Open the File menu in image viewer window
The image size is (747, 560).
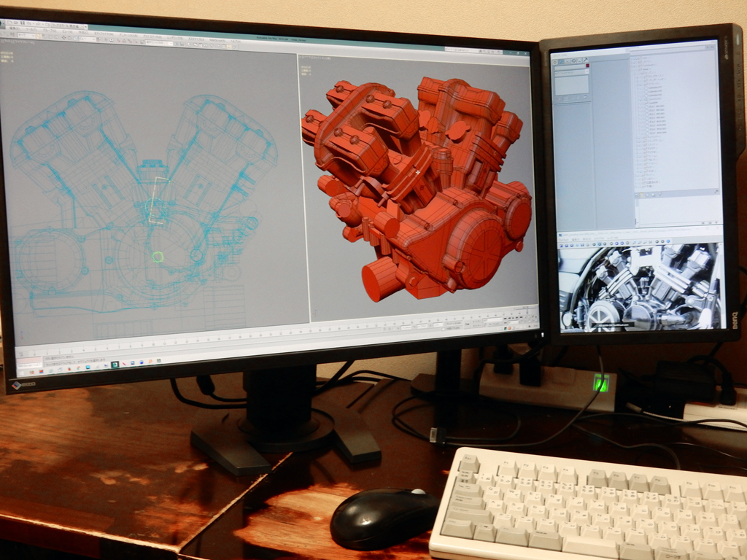[564, 239]
